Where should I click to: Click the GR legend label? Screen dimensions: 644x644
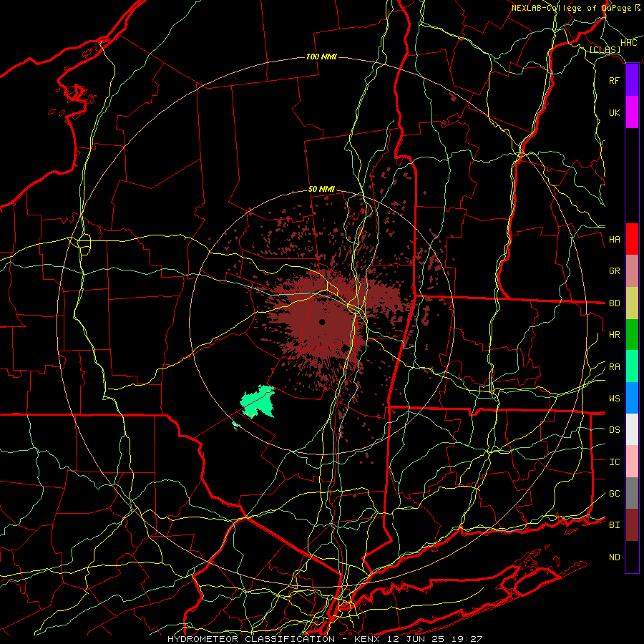click(x=614, y=271)
